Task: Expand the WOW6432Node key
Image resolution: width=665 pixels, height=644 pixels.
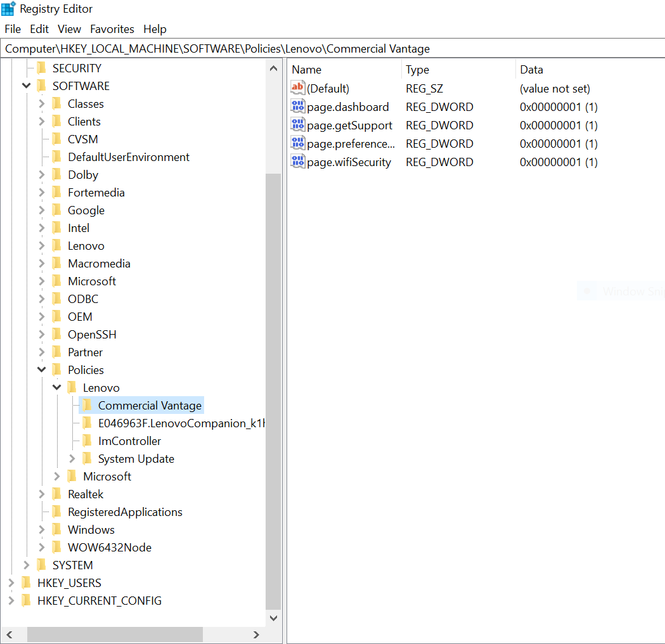Action: click(42, 547)
